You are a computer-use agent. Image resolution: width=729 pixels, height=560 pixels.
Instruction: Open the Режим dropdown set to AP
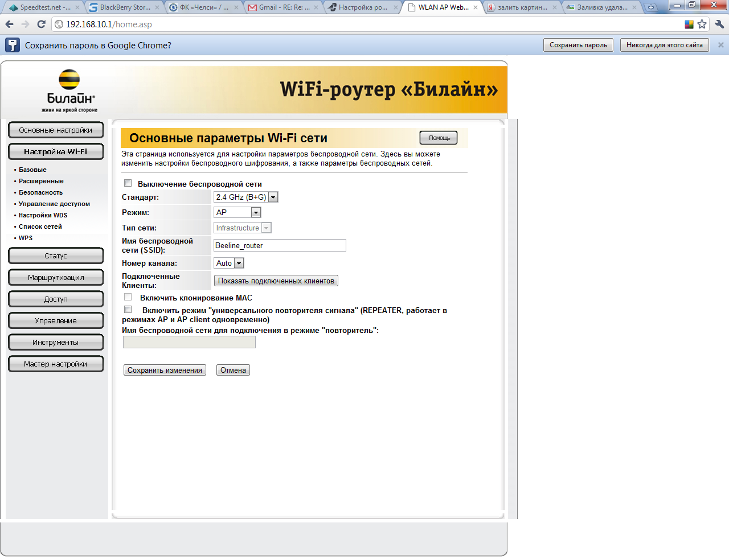[x=237, y=212]
